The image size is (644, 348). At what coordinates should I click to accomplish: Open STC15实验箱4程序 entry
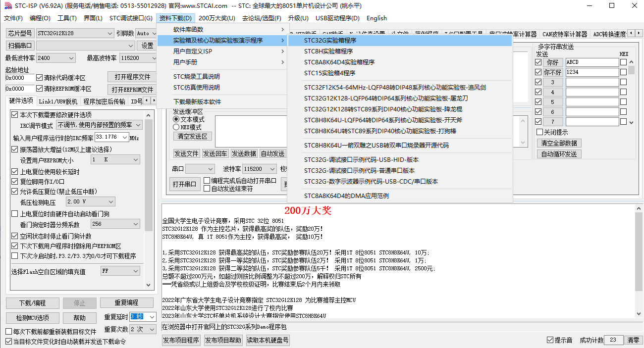point(400,73)
